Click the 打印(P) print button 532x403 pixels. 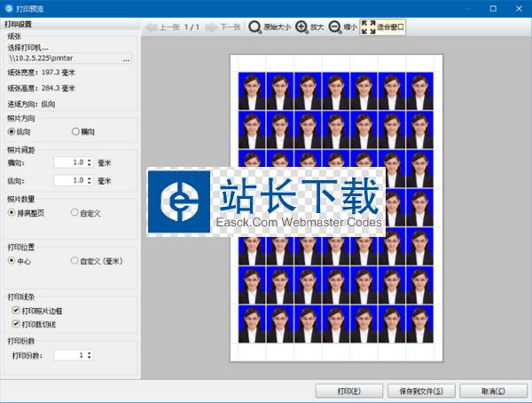click(348, 391)
